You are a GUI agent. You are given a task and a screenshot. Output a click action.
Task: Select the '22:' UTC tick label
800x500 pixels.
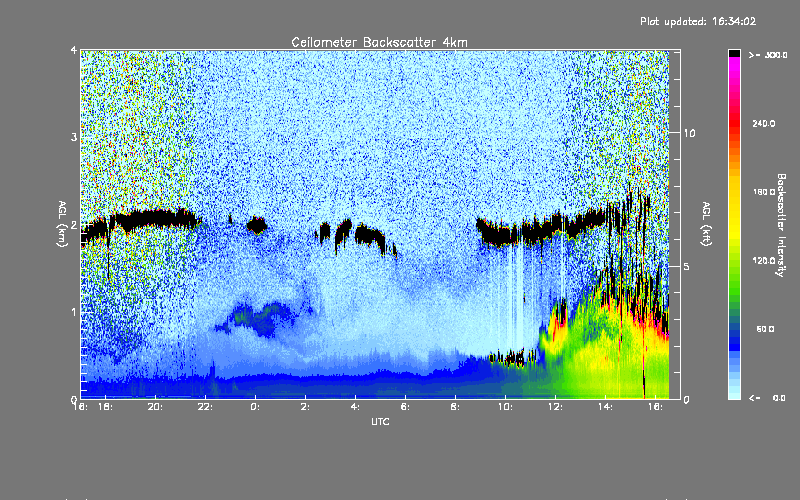click(206, 407)
